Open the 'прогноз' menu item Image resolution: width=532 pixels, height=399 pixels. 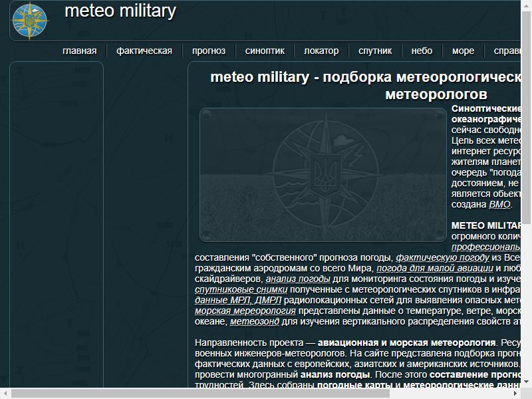click(209, 51)
